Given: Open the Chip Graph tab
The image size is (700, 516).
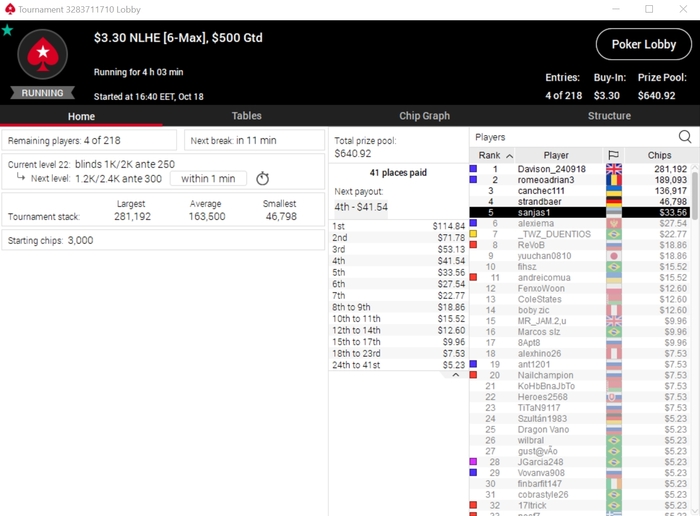Looking at the screenshot, I should [424, 116].
